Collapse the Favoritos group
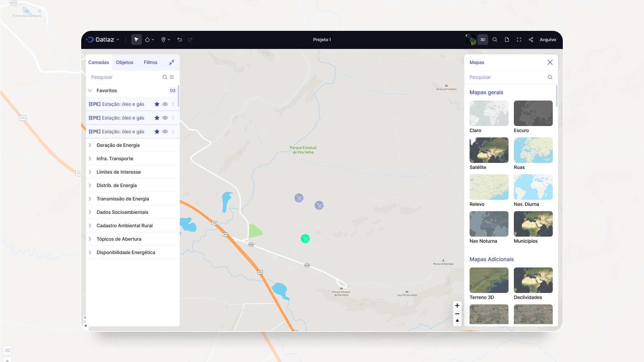 90,90
